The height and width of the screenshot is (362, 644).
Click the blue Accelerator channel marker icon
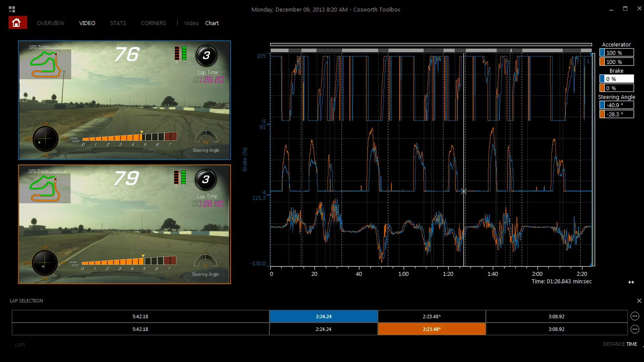click(602, 52)
